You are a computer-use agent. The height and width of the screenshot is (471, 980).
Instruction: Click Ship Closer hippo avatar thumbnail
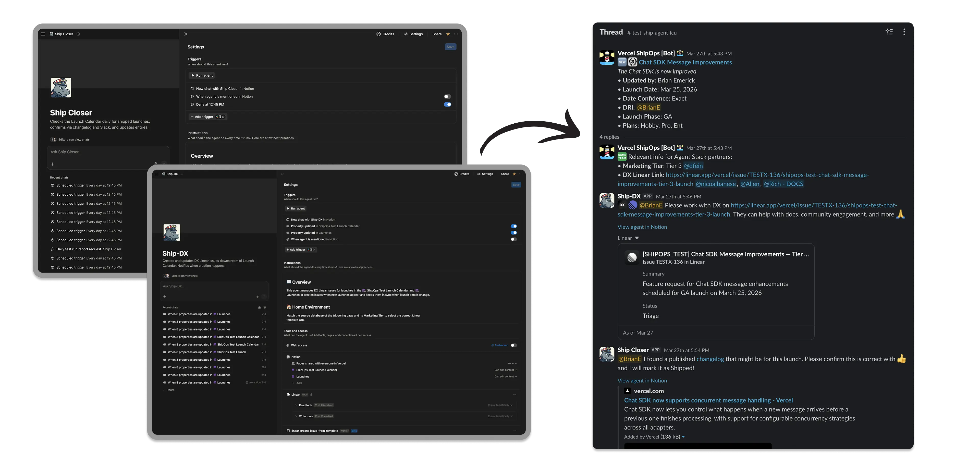click(x=61, y=88)
